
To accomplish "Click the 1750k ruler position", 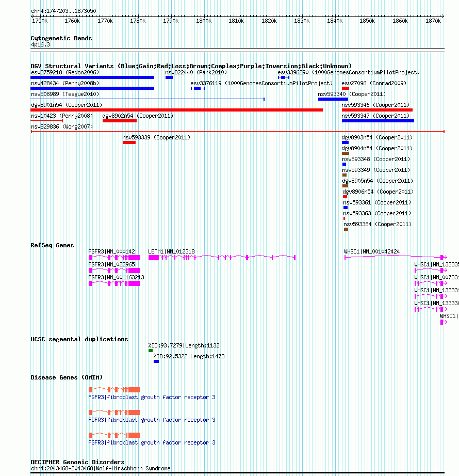I will click(x=40, y=21).
